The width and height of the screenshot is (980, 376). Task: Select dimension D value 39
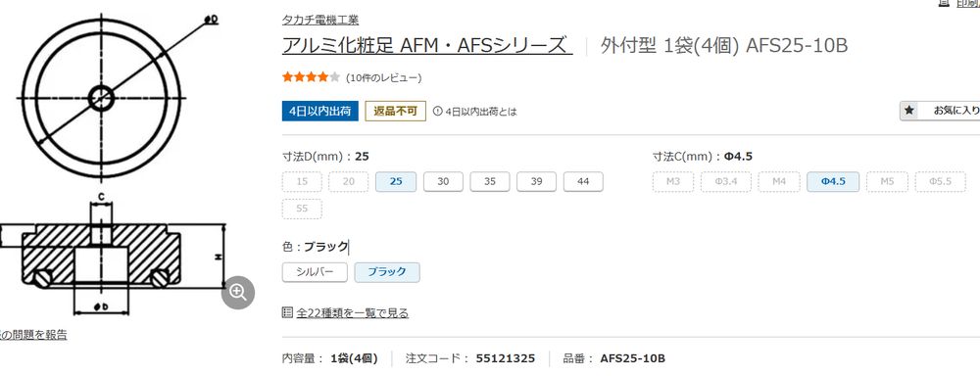coord(536,182)
